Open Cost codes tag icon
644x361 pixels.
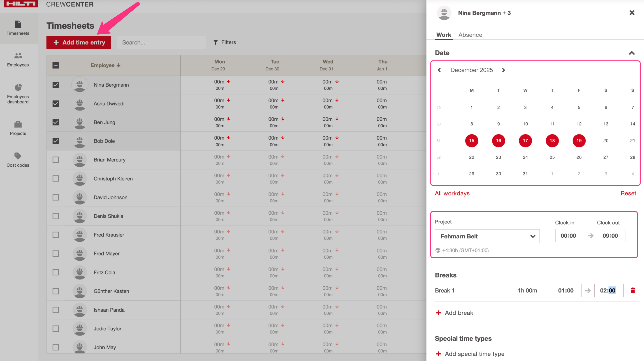pos(18,156)
